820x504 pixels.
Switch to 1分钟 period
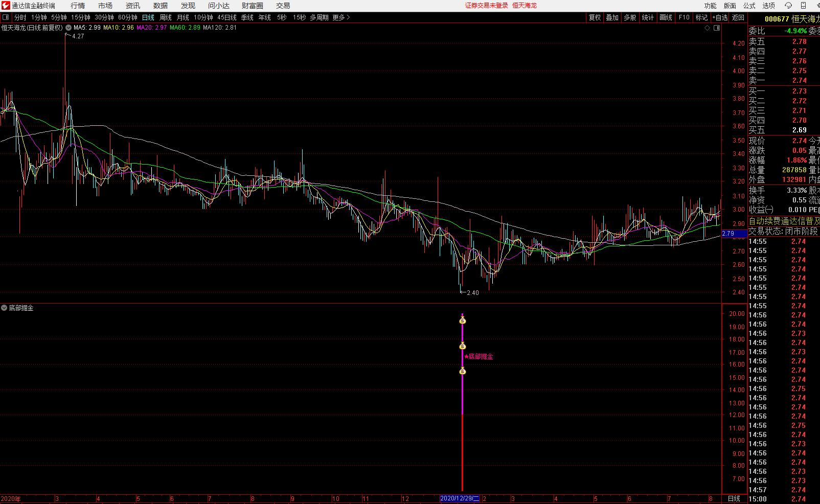[x=39, y=17]
